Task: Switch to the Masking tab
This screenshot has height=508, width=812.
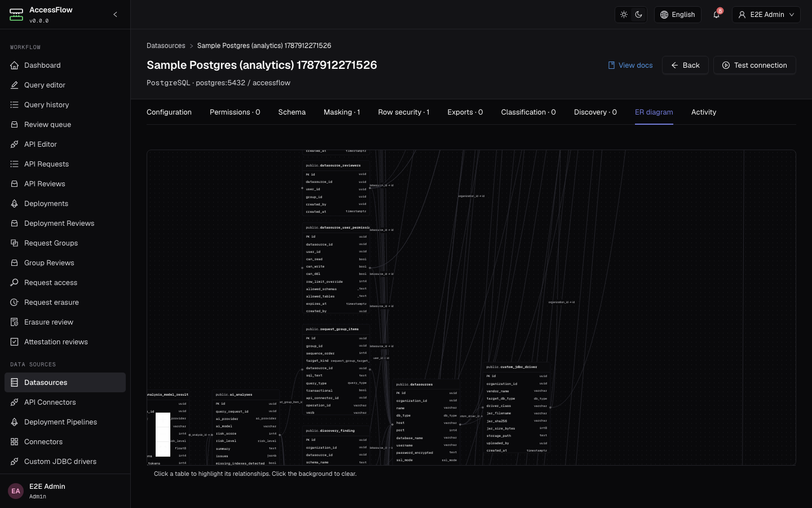Action: point(342,112)
